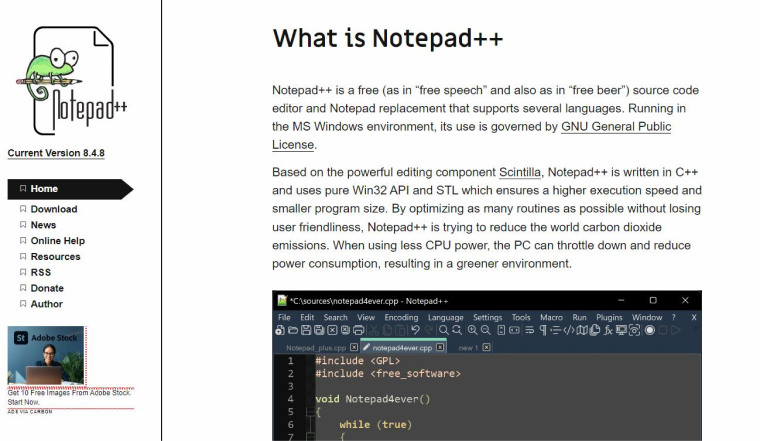The image size is (760, 441).
Task: Open the ? help menu
Action: pos(673,317)
